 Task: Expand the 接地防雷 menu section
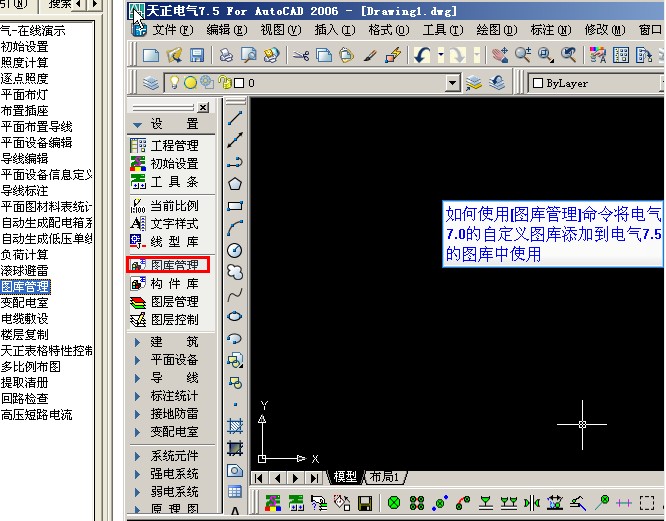click(138, 414)
